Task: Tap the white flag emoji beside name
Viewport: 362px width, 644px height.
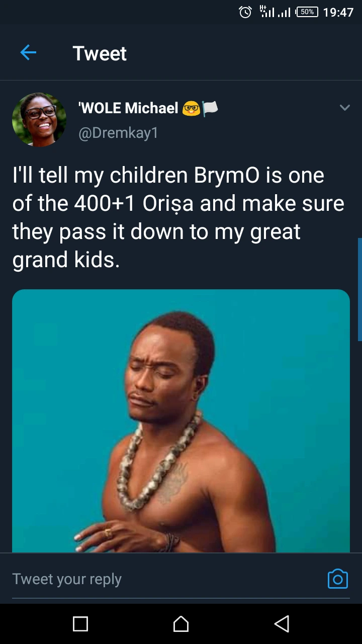Action: coord(210,108)
